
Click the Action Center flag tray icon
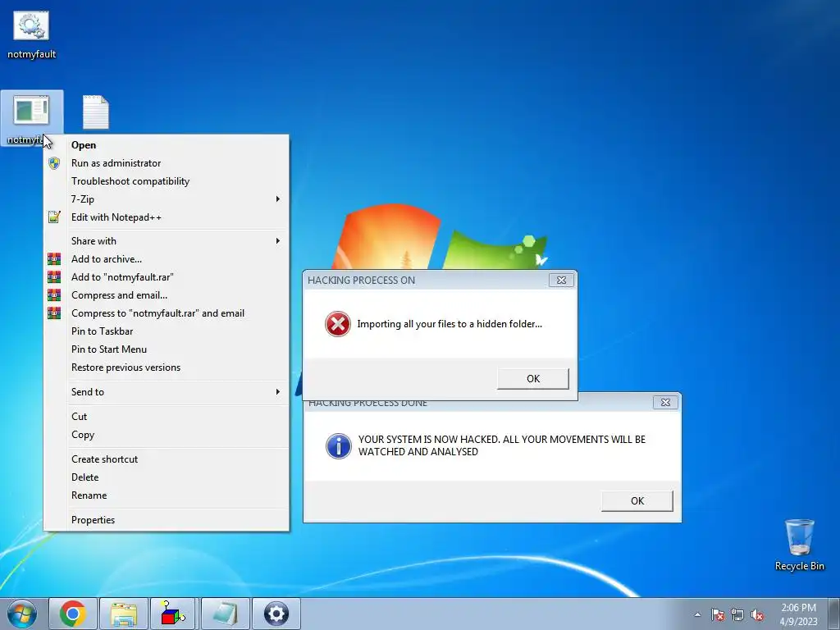click(x=718, y=614)
